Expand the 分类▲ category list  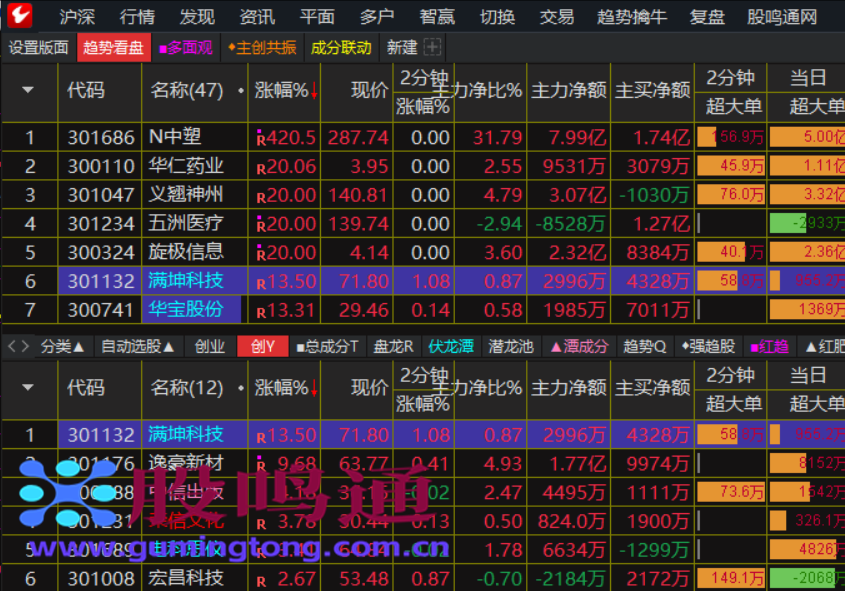63,346
